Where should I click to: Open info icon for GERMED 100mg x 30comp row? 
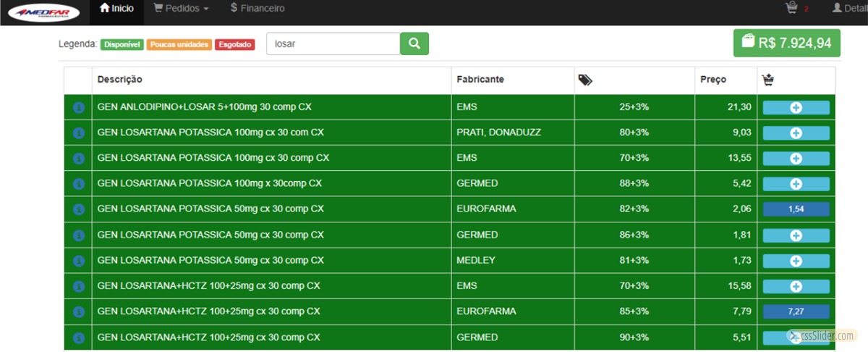click(x=79, y=184)
